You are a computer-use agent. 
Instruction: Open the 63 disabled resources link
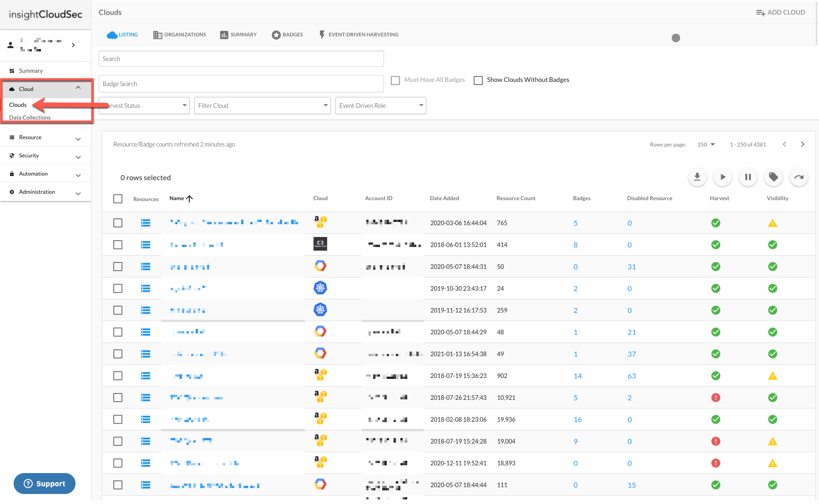coord(632,376)
